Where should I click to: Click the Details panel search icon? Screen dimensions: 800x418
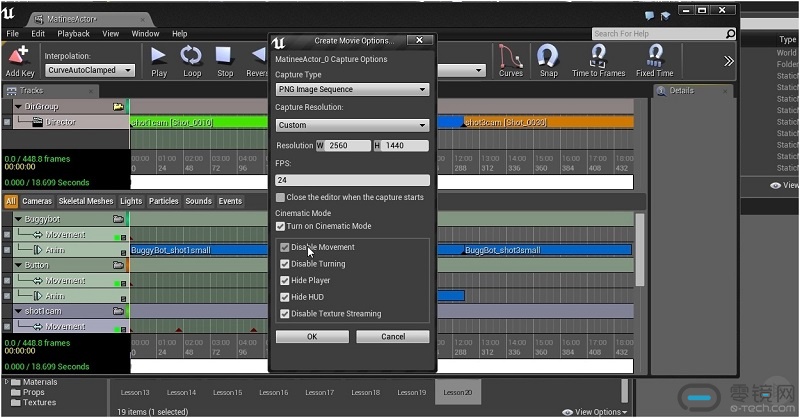click(661, 91)
